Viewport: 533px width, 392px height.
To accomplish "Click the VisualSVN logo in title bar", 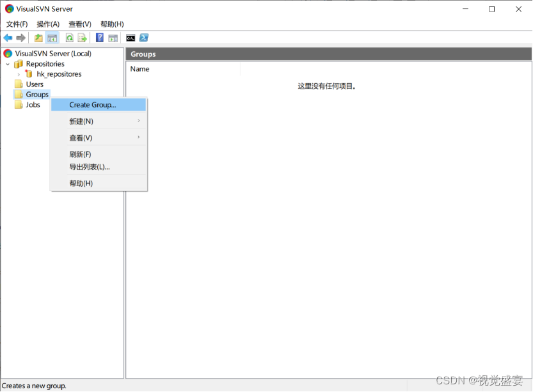I will [x=9, y=9].
